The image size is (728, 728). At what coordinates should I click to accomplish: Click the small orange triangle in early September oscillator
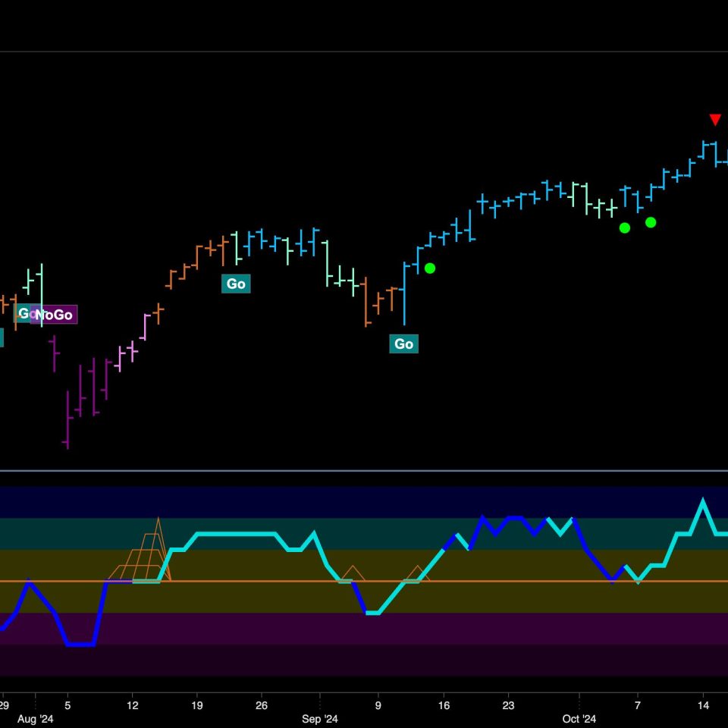point(351,574)
